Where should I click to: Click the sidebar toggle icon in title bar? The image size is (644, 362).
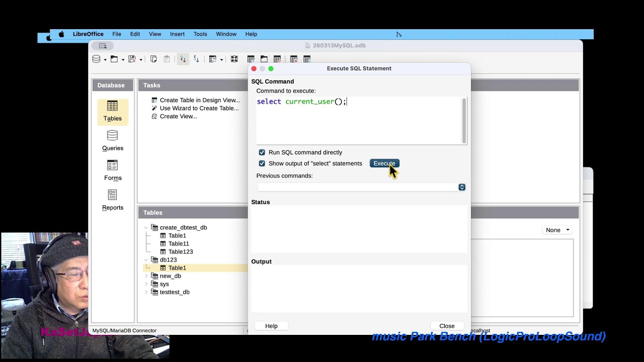pos(103,46)
